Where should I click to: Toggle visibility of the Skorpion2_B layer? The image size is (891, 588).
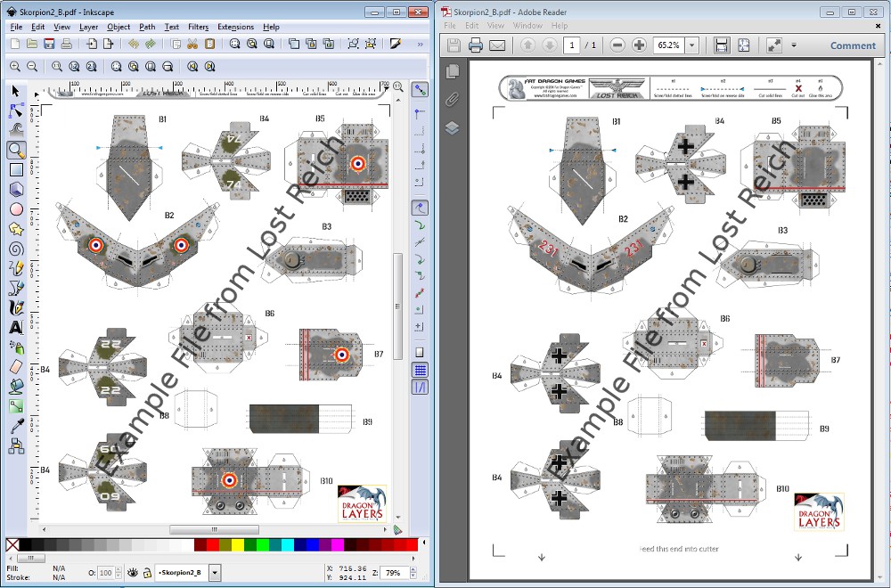coord(132,573)
